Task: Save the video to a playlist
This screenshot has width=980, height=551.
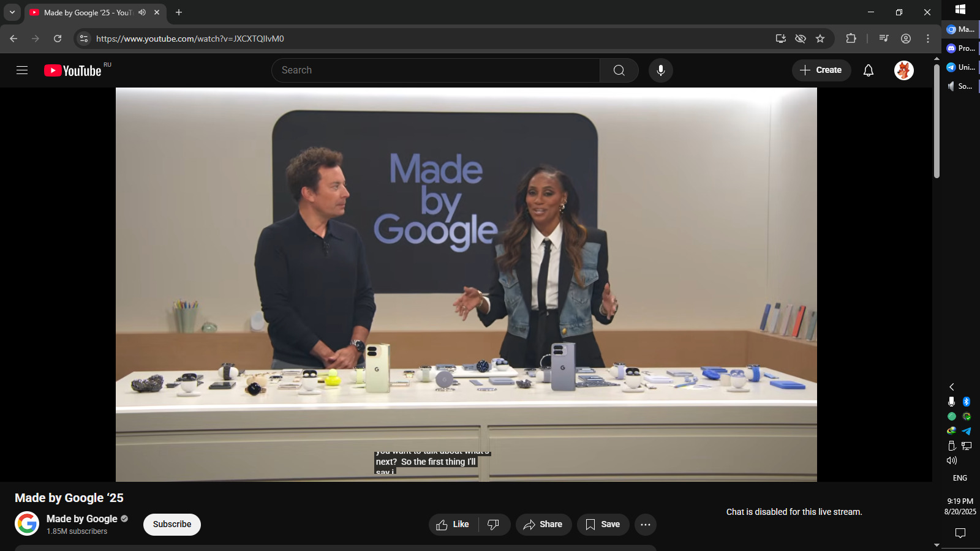Action: coord(603,525)
